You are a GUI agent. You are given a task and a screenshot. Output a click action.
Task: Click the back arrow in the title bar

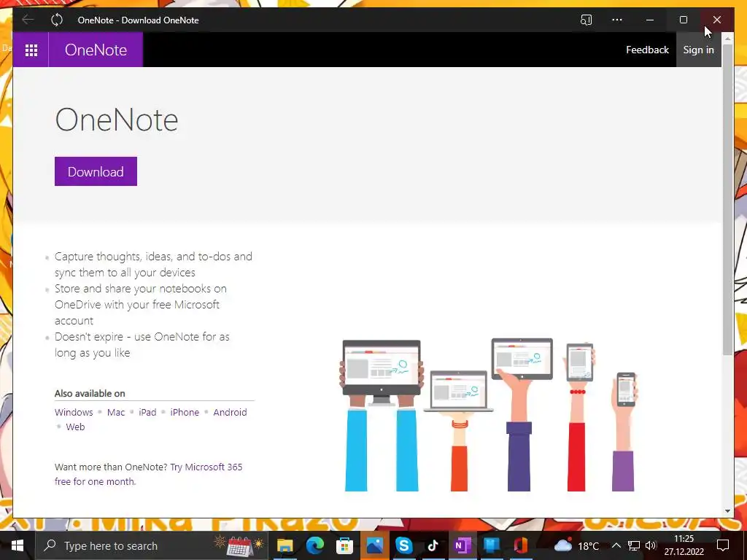[28, 20]
